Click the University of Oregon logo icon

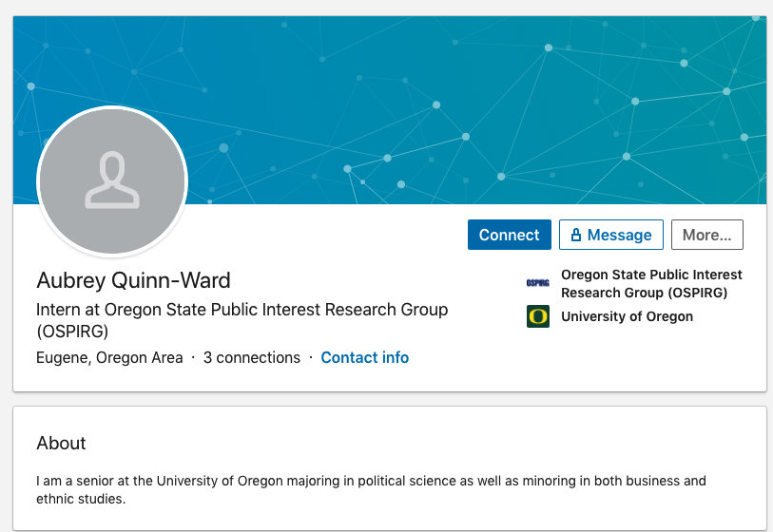point(538,316)
